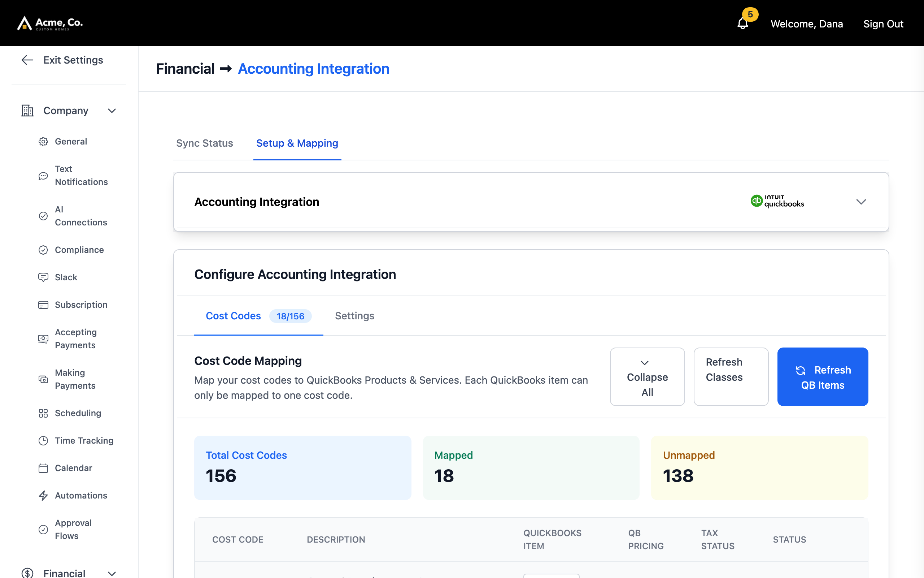Click the Mapped 18 card

[531, 467]
